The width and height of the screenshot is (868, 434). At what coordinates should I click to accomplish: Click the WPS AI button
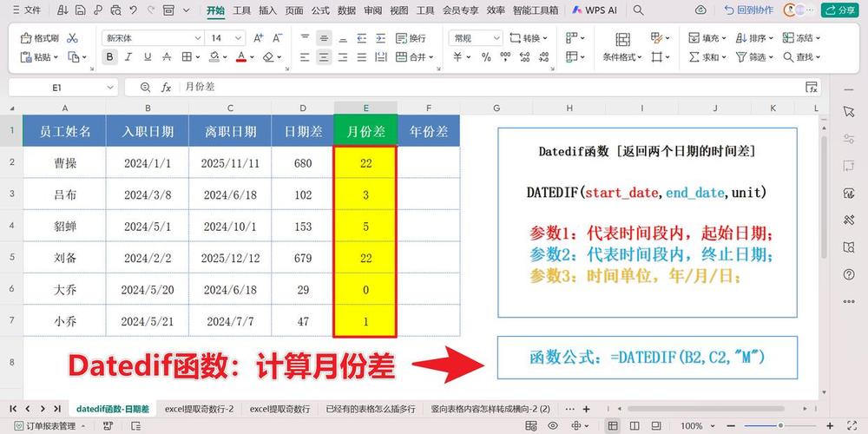point(595,10)
